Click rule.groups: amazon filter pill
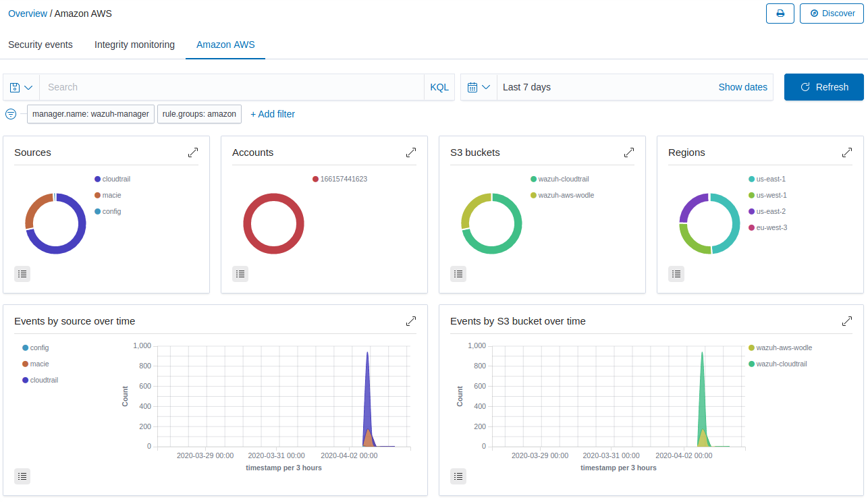868x502 pixels. (199, 114)
